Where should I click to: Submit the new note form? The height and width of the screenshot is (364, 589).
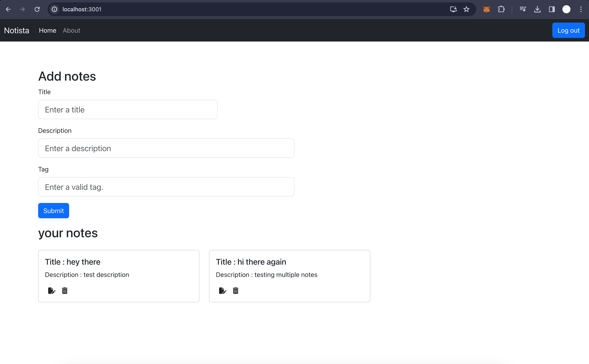pyautogui.click(x=53, y=211)
